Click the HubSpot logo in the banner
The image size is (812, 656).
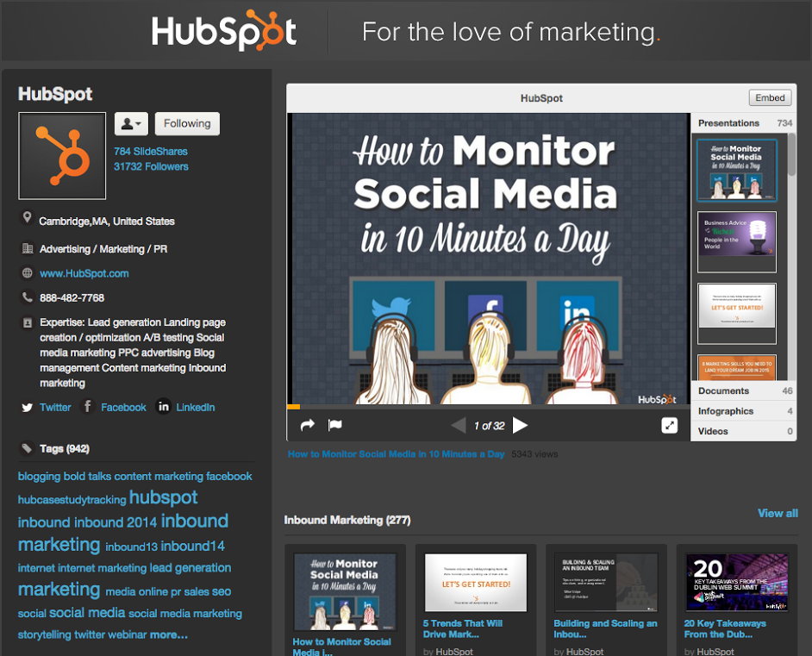pos(224,31)
